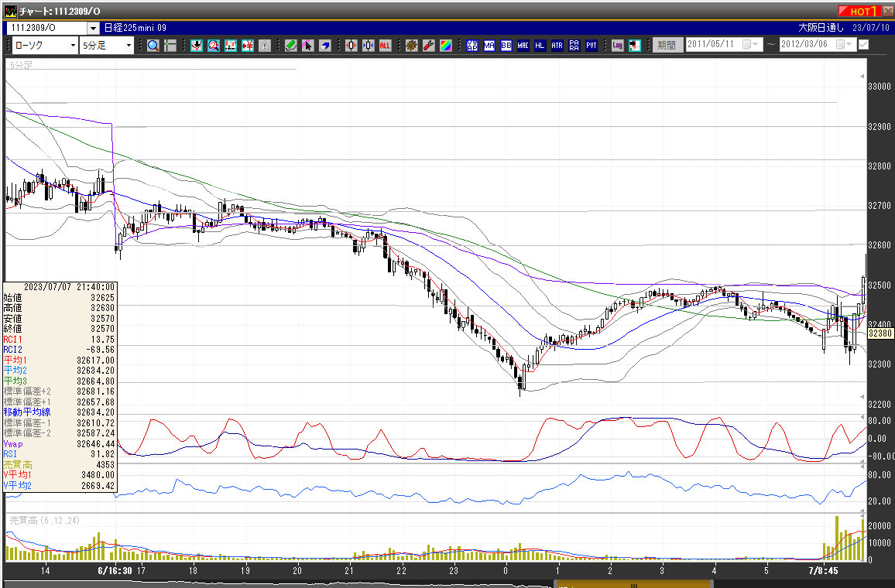Click the symbol code input field 111.2309/O
895x588 pixels.
(46, 28)
